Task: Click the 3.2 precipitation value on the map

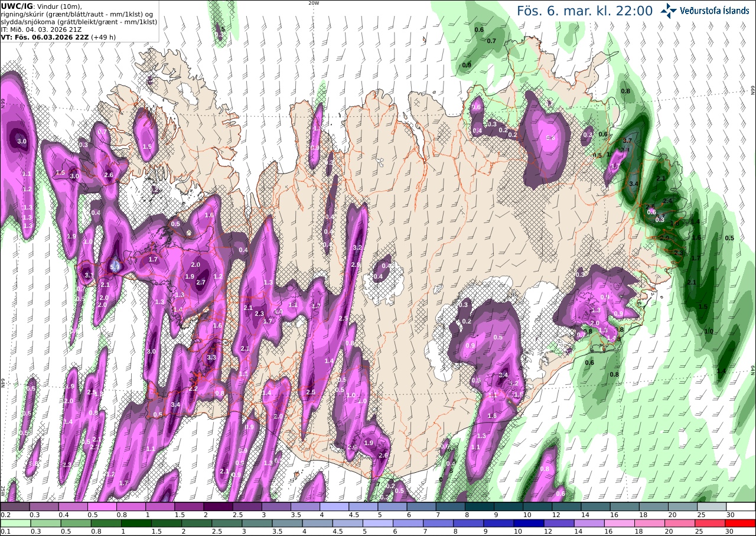Action: tap(357, 247)
